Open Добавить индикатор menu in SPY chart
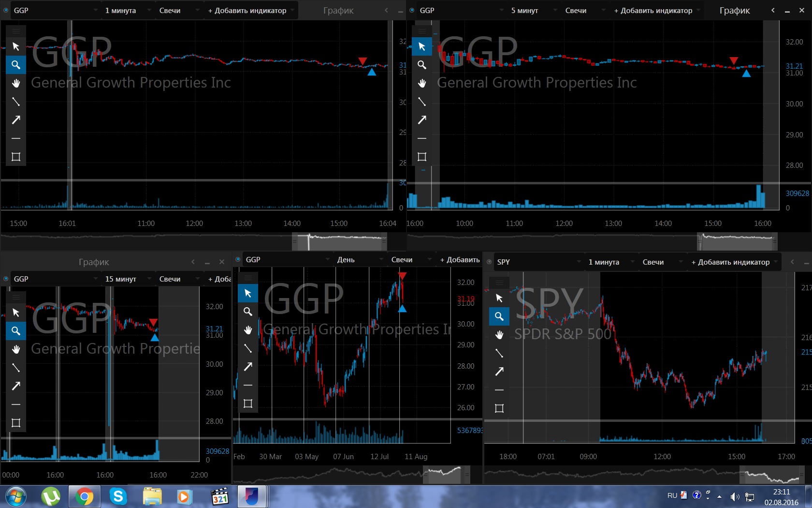 735,262
